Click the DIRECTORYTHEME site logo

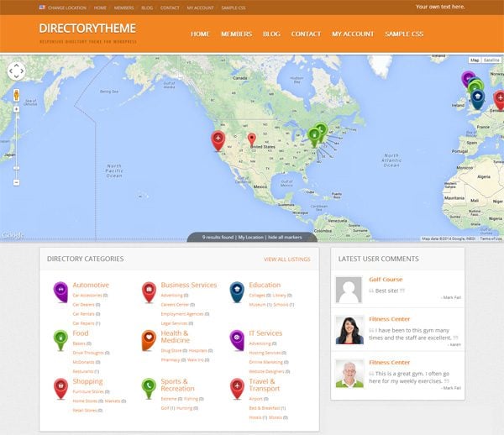[x=87, y=29]
